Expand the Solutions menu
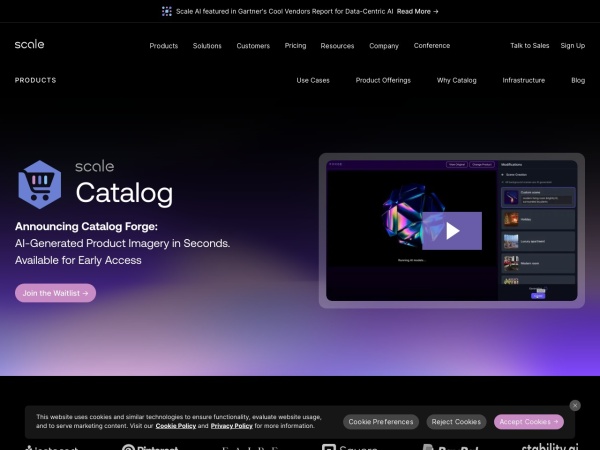 (207, 46)
